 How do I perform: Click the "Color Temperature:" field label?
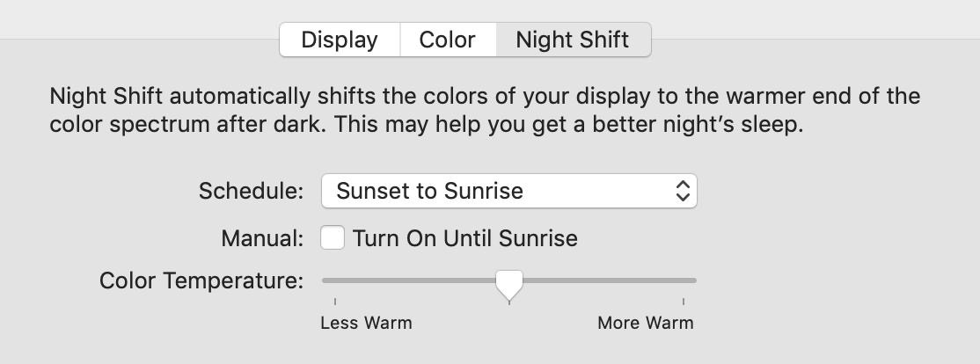click(201, 281)
